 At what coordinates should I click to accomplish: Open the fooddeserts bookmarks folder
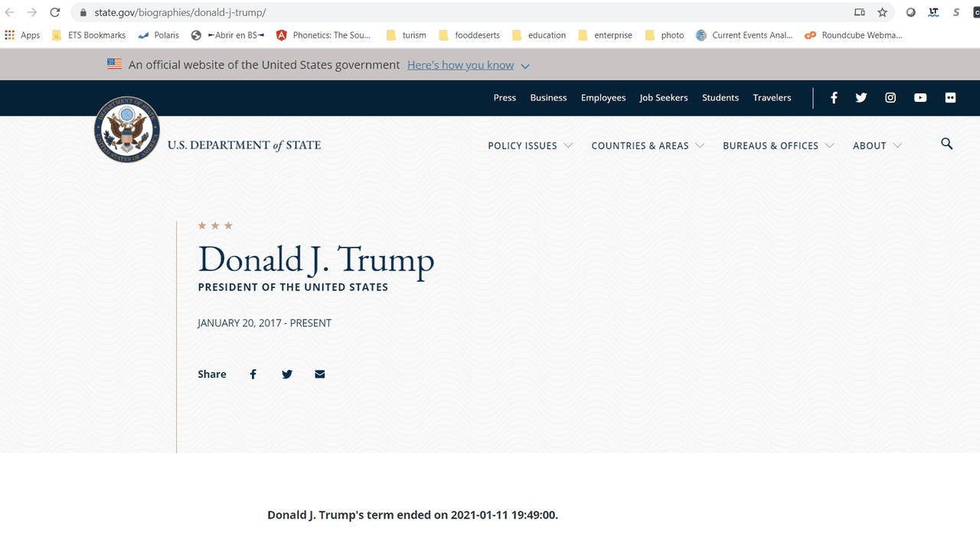(x=469, y=35)
